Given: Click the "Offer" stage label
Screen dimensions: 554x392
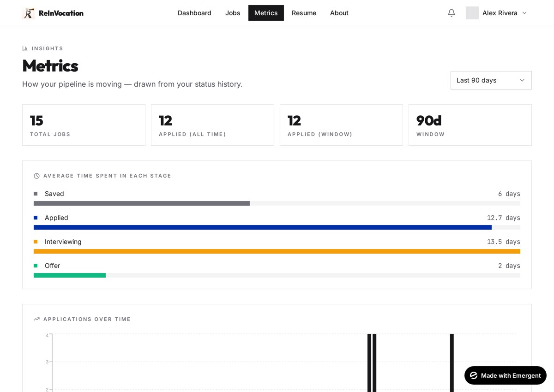Looking at the screenshot, I should click(53, 266).
